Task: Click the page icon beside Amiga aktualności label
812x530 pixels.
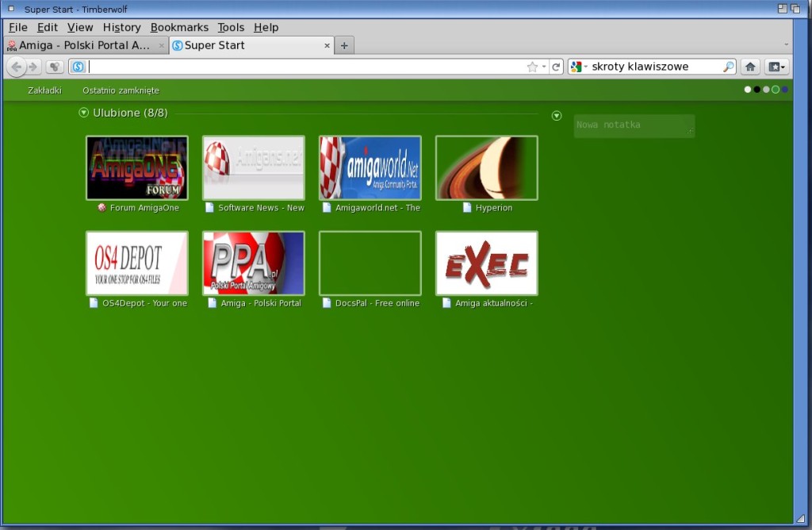Action: pos(447,303)
